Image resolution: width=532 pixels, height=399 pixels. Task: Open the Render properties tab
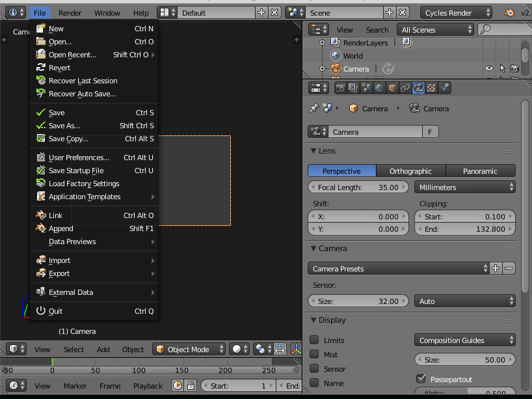click(x=340, y=87)
